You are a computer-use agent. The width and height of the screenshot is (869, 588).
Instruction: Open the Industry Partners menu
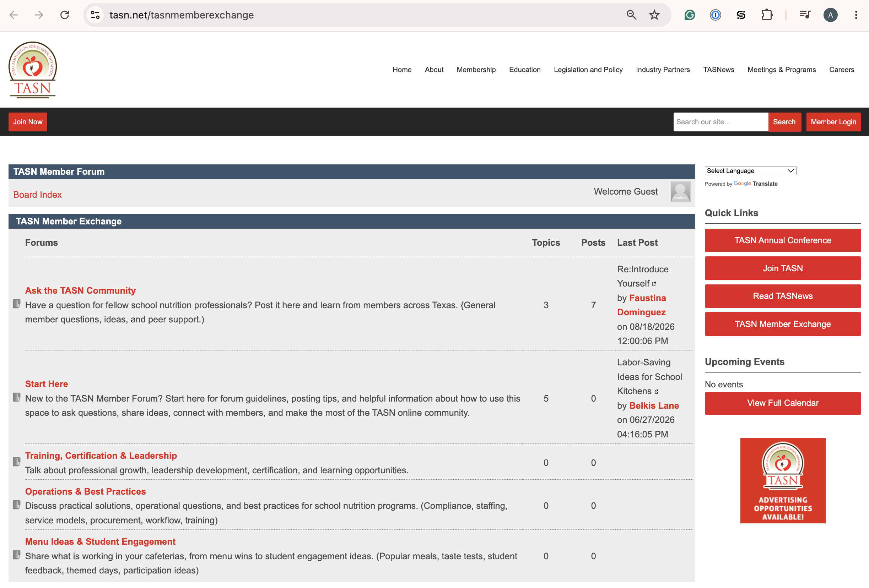point(663,70)
